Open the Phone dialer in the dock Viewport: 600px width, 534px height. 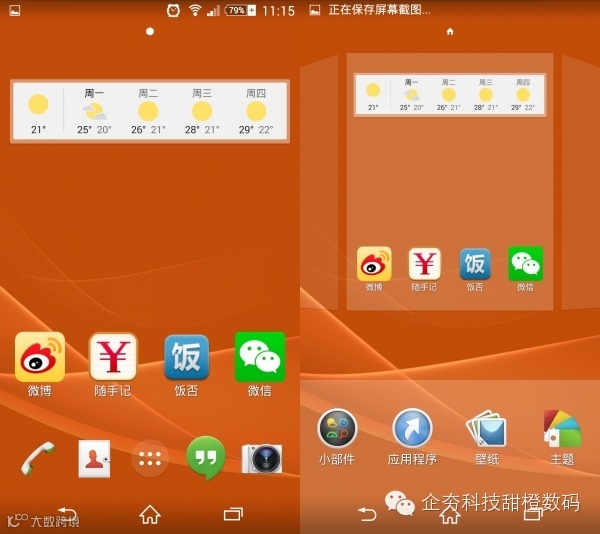(38, 458)
